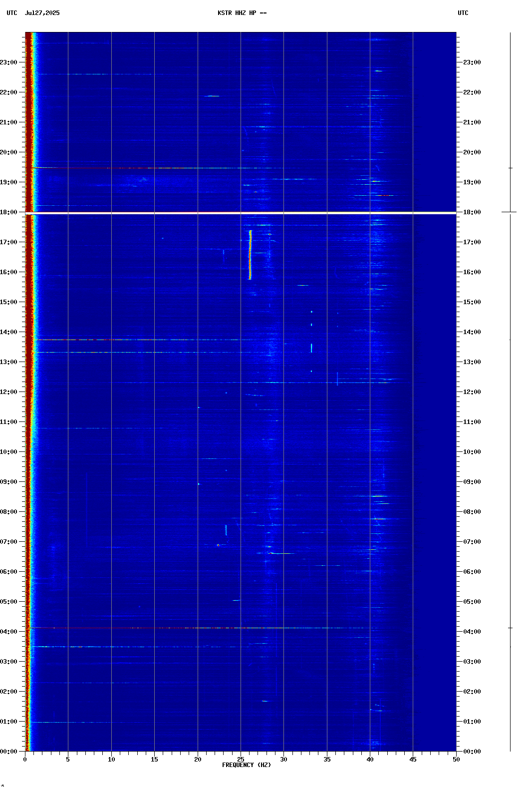The width and height of the screenshot is (532, 791).
Task: Click the left-axis '23:00' time label
Action: click(8, 62)
